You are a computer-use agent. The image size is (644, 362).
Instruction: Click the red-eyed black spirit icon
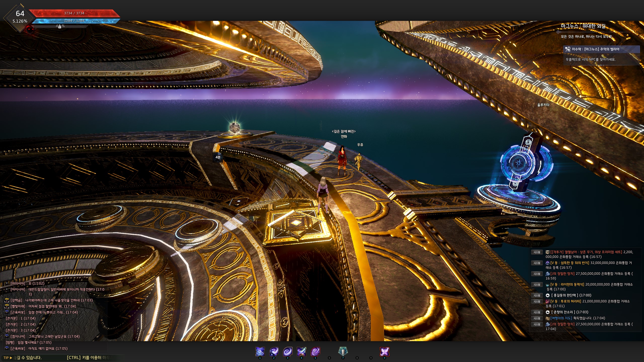pyautogui.click(x=30, y=30)
